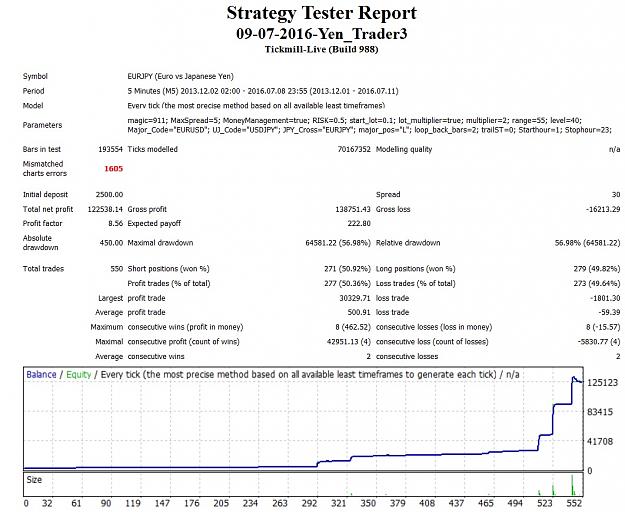Viewport: 625px width, 512px height.
Task: Click the 5 Minutes (M5) period value
Action: coord(263,91)
